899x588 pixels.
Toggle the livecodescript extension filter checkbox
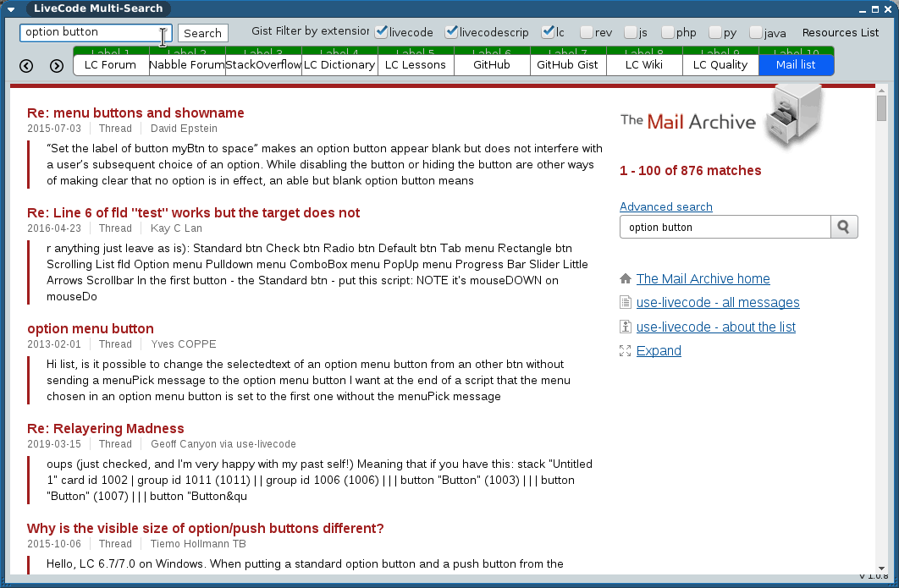tap(452, 32)
